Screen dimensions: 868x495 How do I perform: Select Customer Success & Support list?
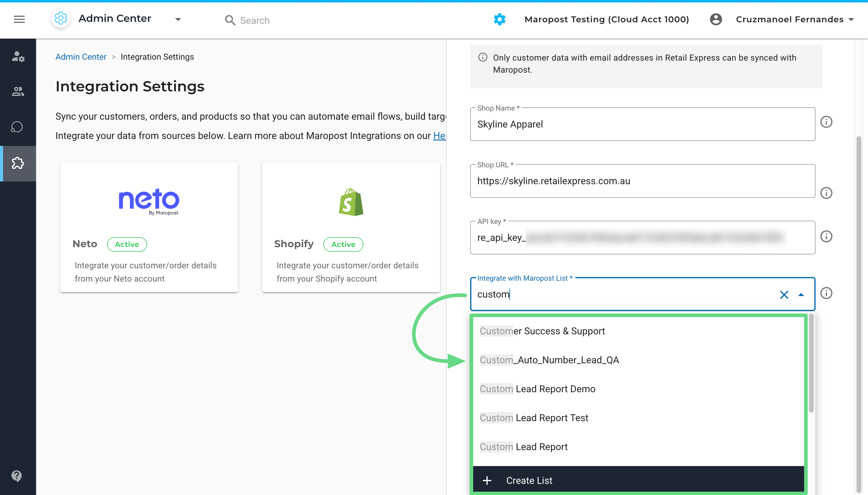(x=638, y=331)
